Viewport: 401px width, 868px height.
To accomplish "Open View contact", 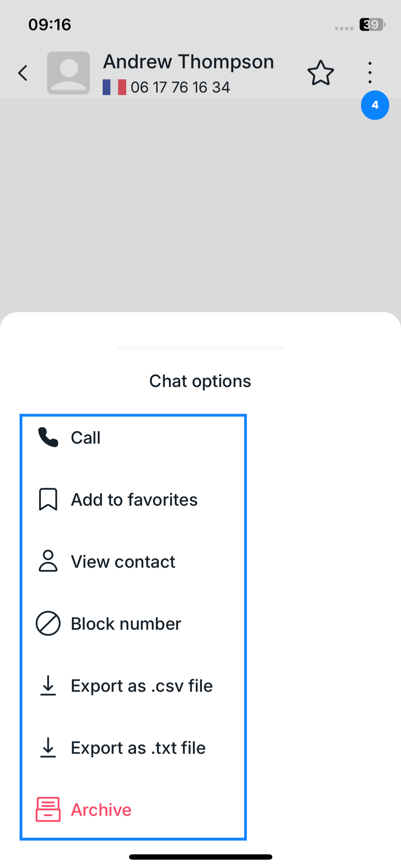I will (x=123, y=562).
